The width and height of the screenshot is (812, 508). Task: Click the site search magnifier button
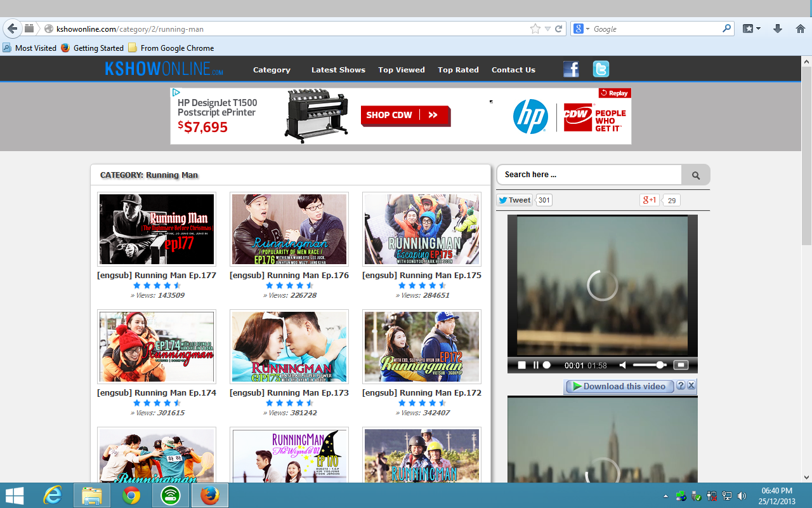(696, 175)
